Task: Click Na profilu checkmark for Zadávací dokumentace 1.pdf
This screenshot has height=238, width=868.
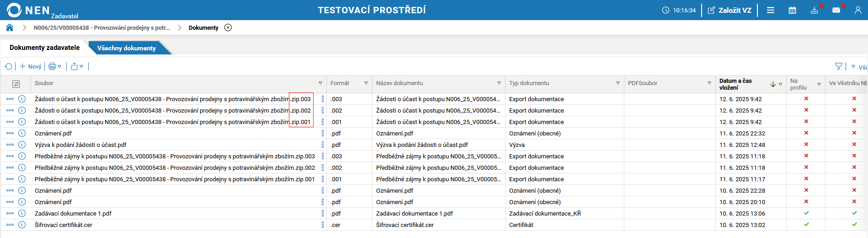Action: coord(806,213)
